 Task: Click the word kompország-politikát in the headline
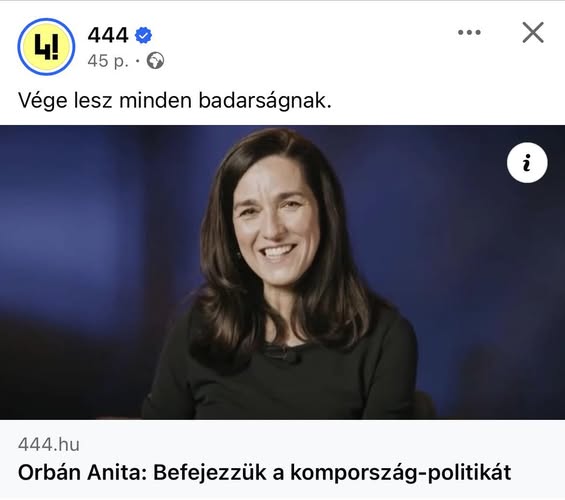click(x=401, y=473)
